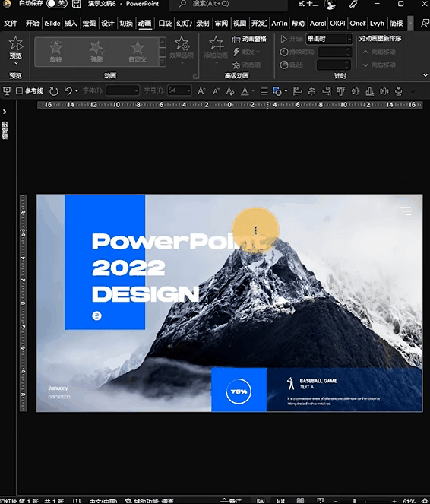
Task: Click the decrease font size icon
Action: [216, 92]
